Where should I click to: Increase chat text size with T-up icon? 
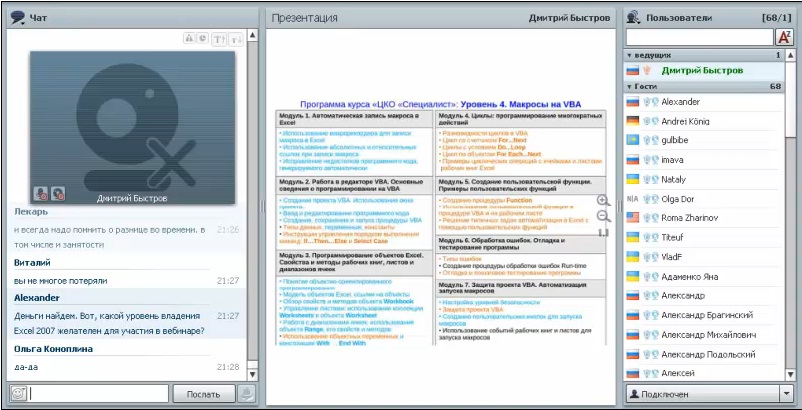(219, 39)
